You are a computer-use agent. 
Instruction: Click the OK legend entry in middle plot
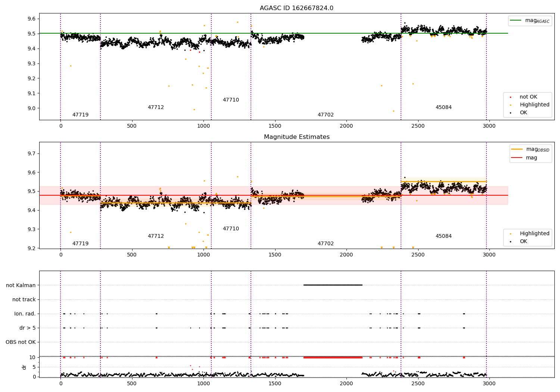click(519, 242)
